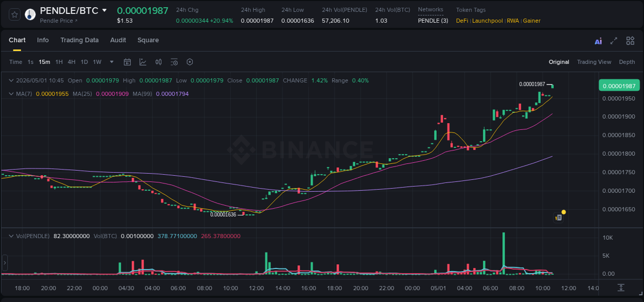Viewport: 644px width, 302px height.
Task: Select the Time line chart interval
Action: (15, 62)
